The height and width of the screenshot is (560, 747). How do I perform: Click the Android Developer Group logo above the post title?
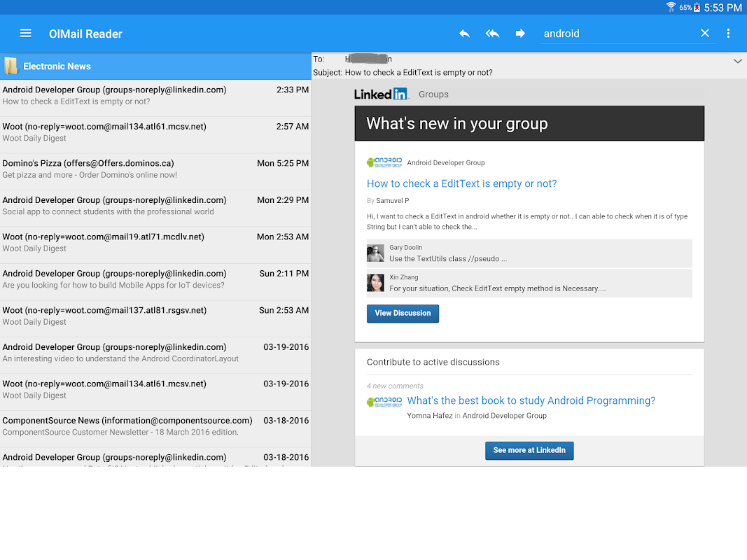pyautogui.click(x=384, y=162)
